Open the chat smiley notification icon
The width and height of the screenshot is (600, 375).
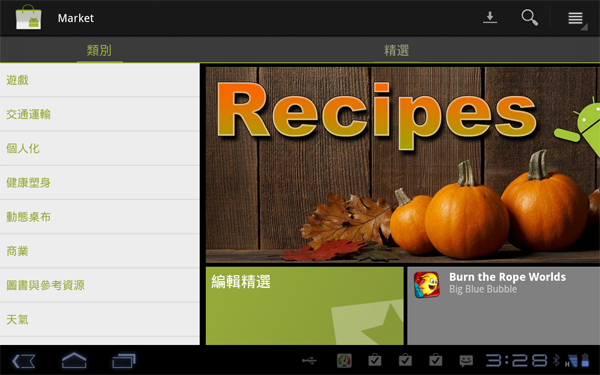click(x=466, y=360)
